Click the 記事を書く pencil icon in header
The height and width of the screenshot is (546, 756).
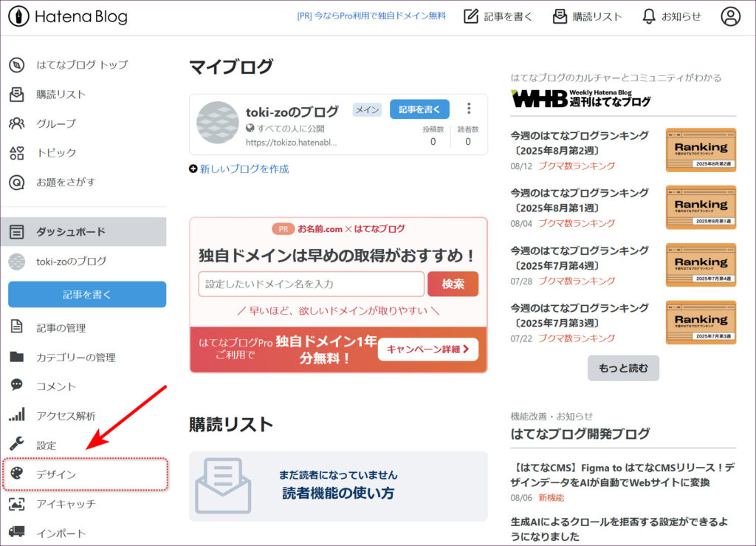471,16
